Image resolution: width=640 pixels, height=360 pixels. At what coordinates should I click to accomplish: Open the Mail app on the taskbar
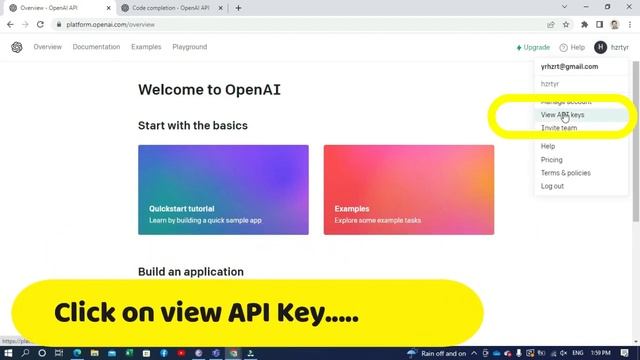[x=112, y=353]
